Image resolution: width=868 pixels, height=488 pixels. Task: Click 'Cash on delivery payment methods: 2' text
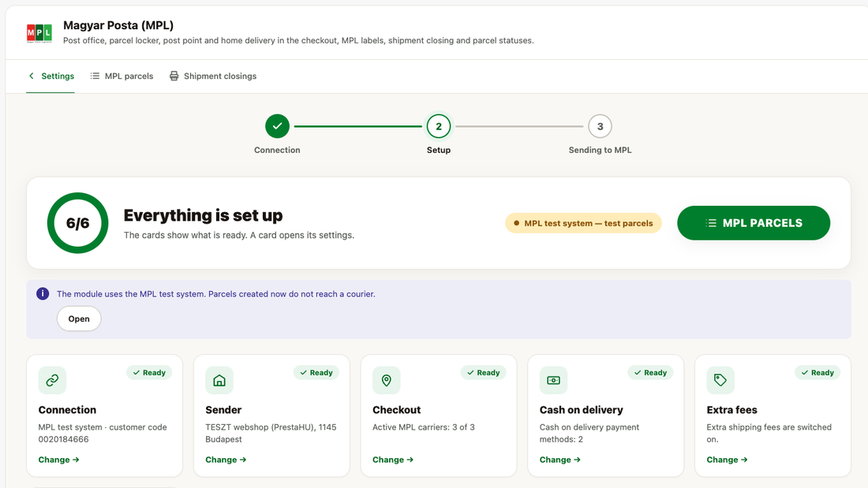coord(589,434)
